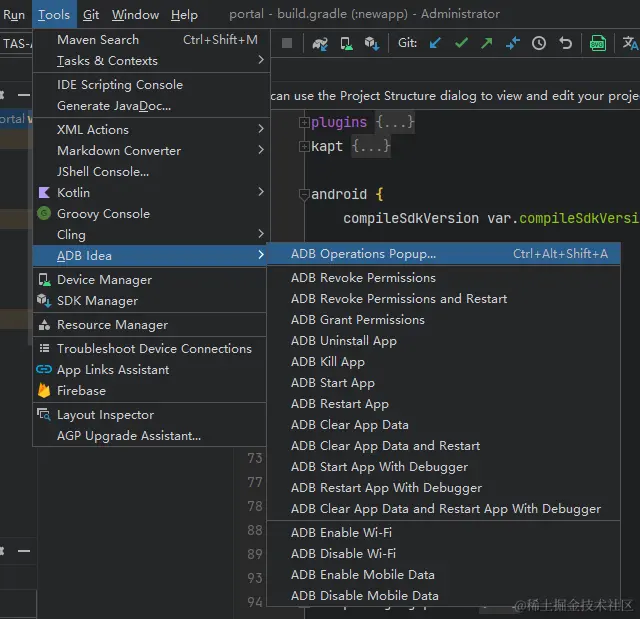The height and width of the screenshot is (619, 640).
Task: Click the translate icon in toolbar
Action: pos(630,43)
